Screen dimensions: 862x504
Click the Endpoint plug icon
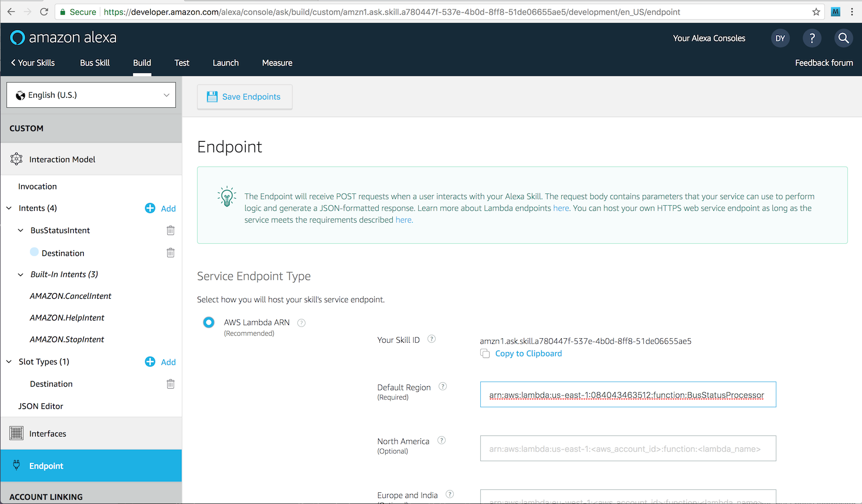pos(16,465)
